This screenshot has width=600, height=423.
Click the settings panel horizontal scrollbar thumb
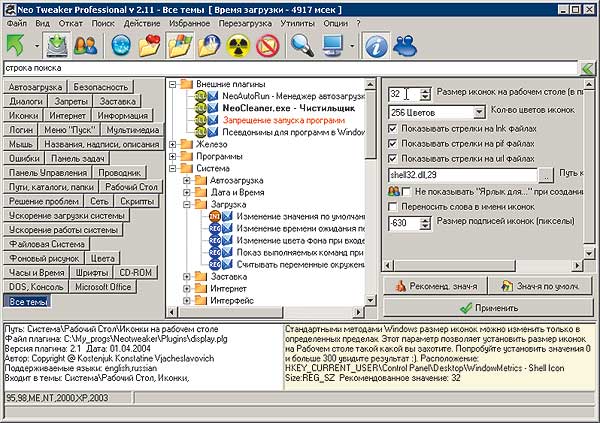tap(455, 265)
